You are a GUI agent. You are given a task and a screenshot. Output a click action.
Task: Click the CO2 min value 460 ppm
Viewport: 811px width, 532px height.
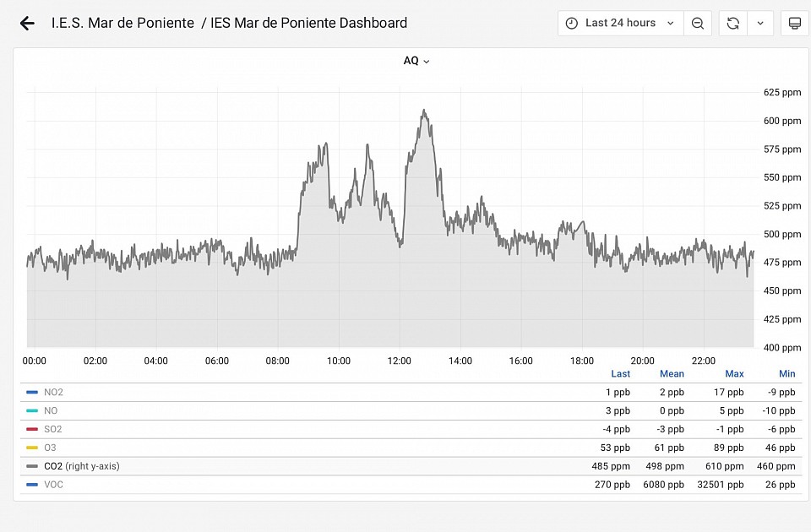[776, 466]
